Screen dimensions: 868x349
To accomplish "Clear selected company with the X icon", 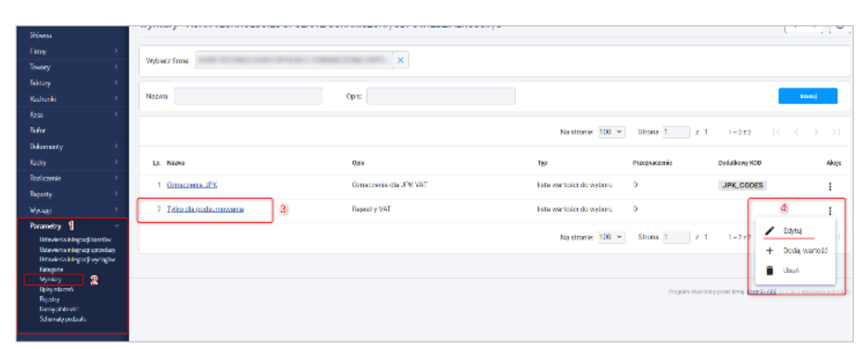I will 401,60.
